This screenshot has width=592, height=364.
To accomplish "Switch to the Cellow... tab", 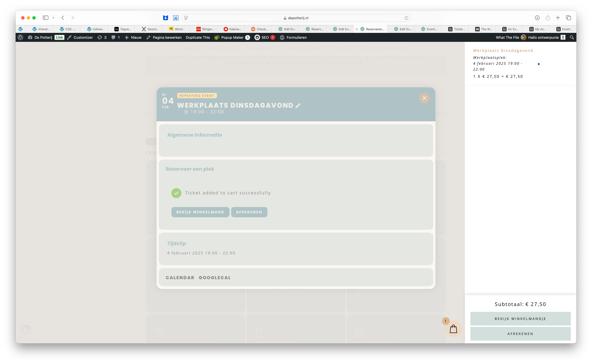I will pyautogui.click(x=96, y=29).
